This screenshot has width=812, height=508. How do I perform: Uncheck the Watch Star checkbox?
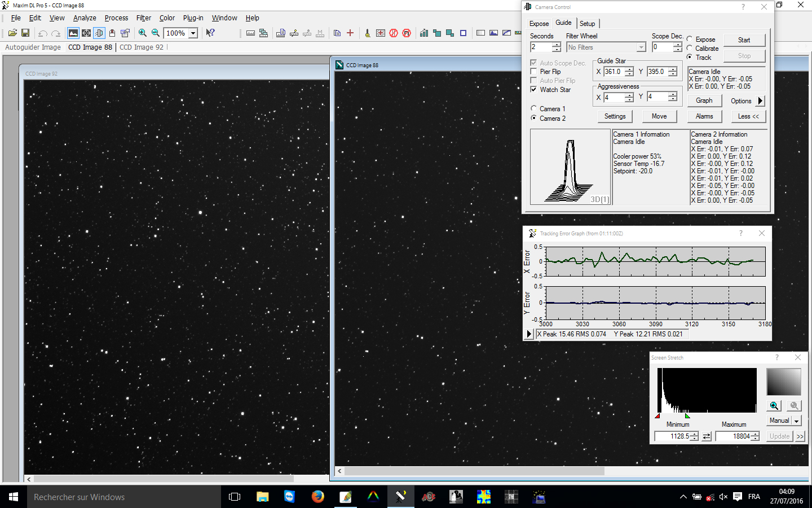pos(533,90)
